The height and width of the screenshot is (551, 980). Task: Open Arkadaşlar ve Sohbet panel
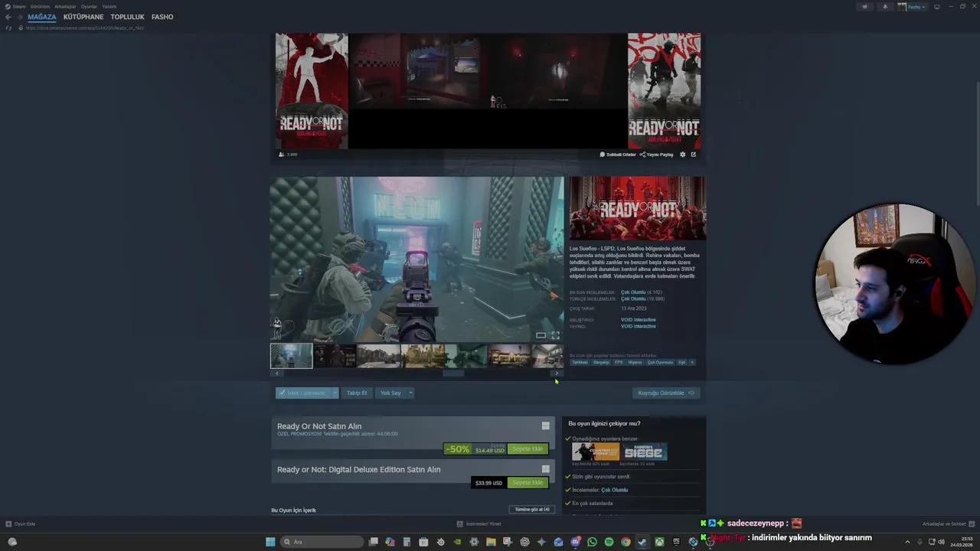coord(947,524)
